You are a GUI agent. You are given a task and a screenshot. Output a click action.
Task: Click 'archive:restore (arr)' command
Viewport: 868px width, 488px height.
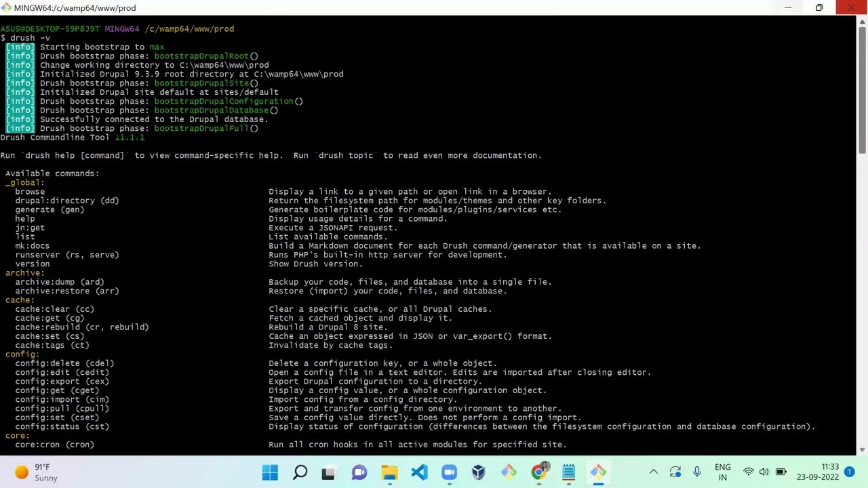67,291
